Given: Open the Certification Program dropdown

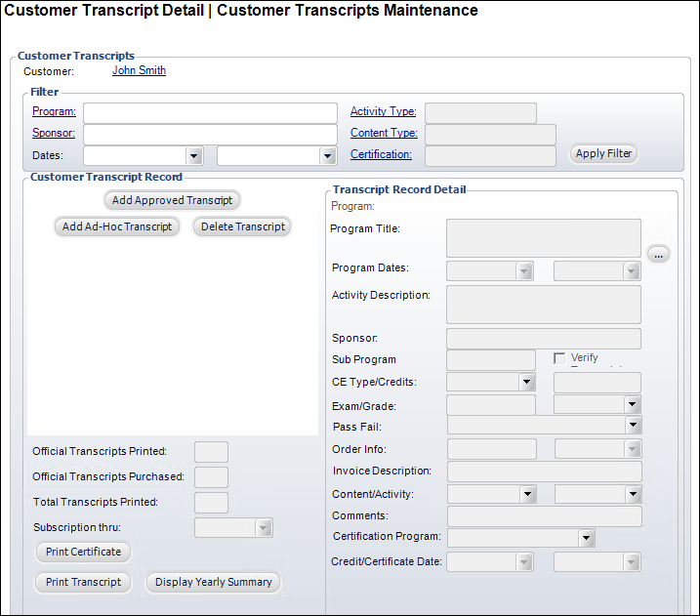Looking at the screenshot, I should pos(586,538).
